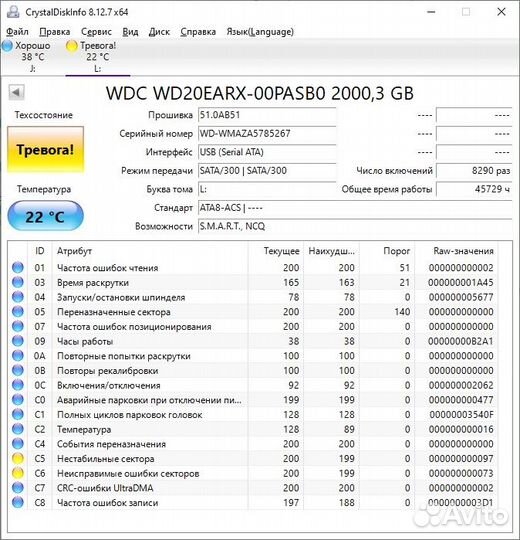Open the Язык(Language) menu

click(260, 32)
